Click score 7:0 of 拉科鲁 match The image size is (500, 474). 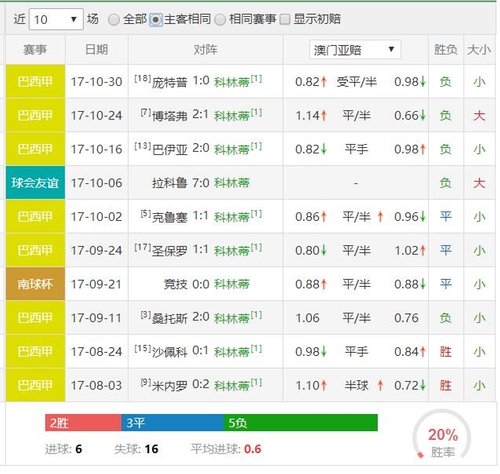(201, 183)
